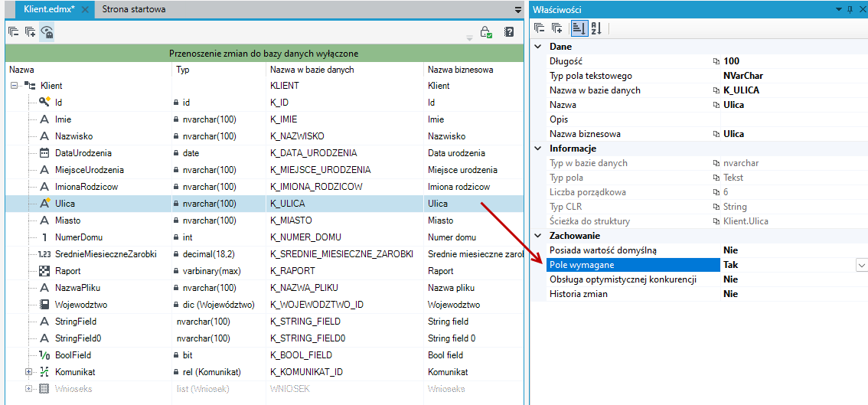Toggle hidden fields eye icon
868x405 pixels.
tap(47, 32)
